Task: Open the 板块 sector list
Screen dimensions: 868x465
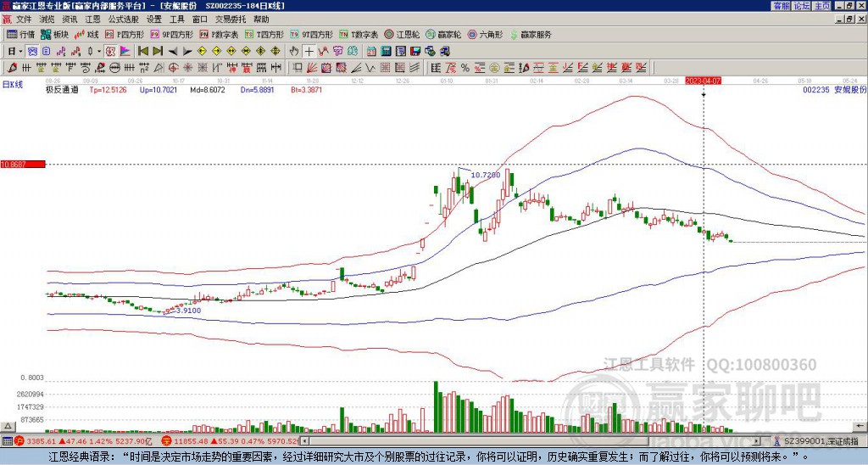Action: tap(54, 35)
